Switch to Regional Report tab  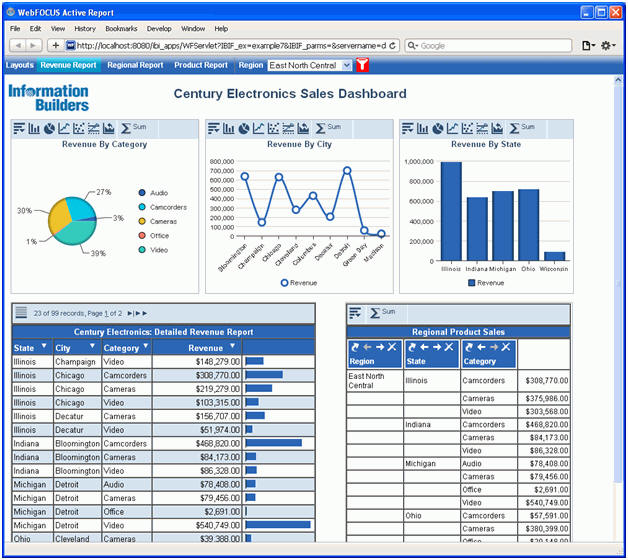coord(135,65)
